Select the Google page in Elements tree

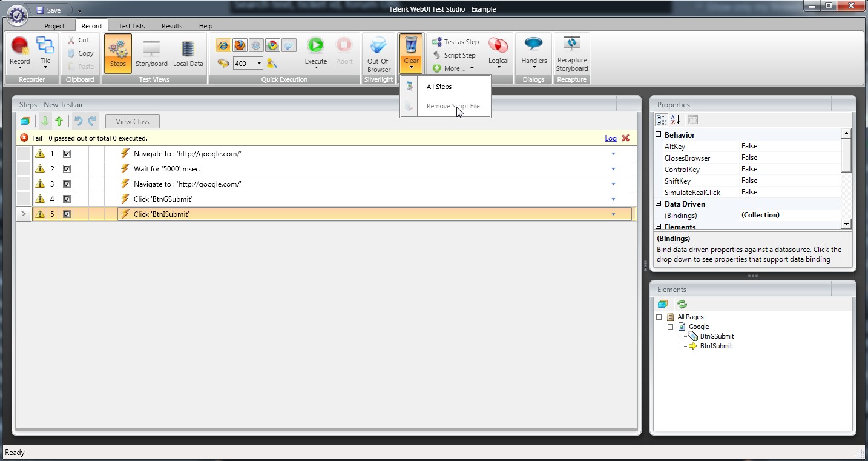(699, 327)
